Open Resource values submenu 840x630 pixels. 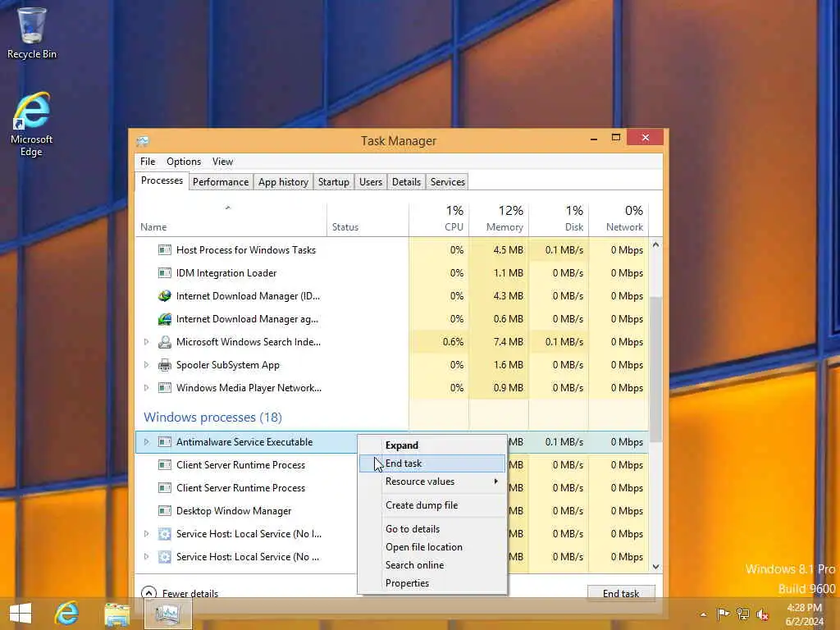point(432,482)
